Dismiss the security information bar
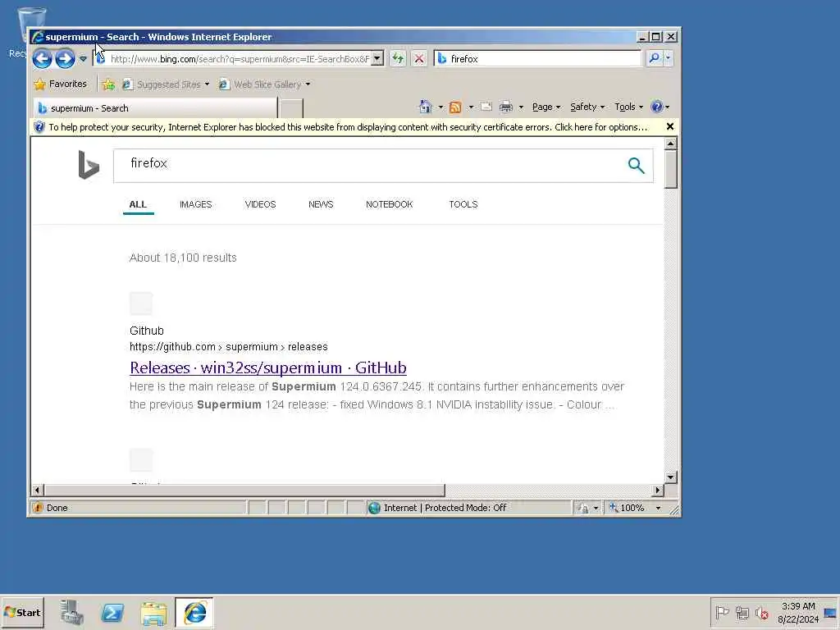The height and width of the screenshot is (630, 840). coord(669,126)
